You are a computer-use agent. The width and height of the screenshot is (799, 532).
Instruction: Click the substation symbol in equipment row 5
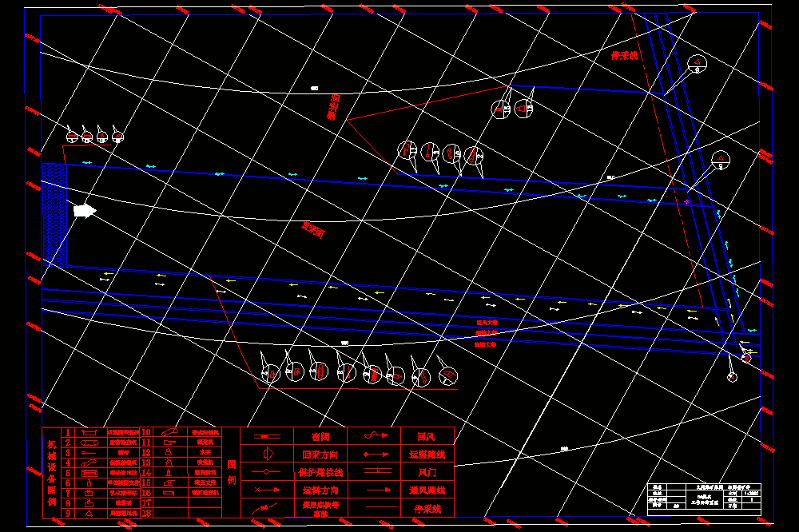[89, 473]
